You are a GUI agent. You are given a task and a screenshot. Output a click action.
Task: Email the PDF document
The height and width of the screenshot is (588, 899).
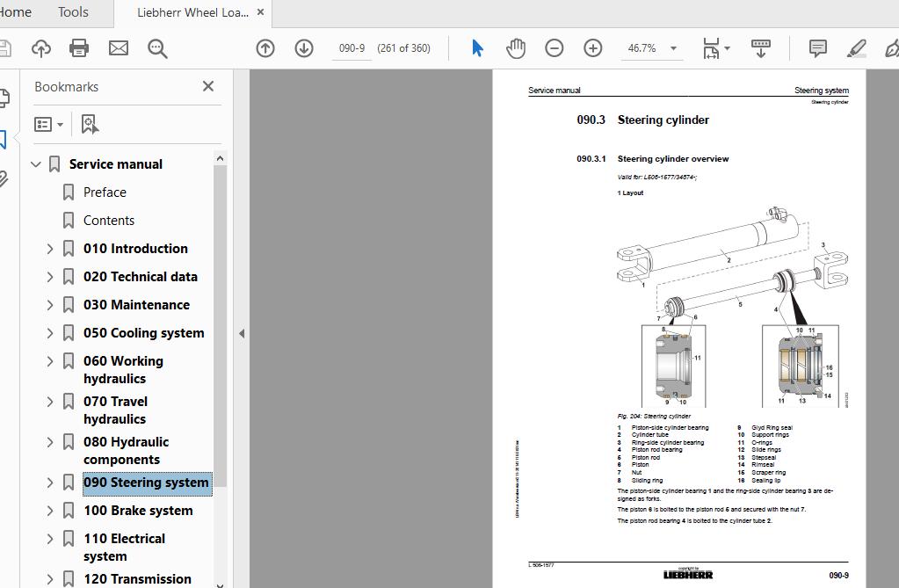[118, 48]
